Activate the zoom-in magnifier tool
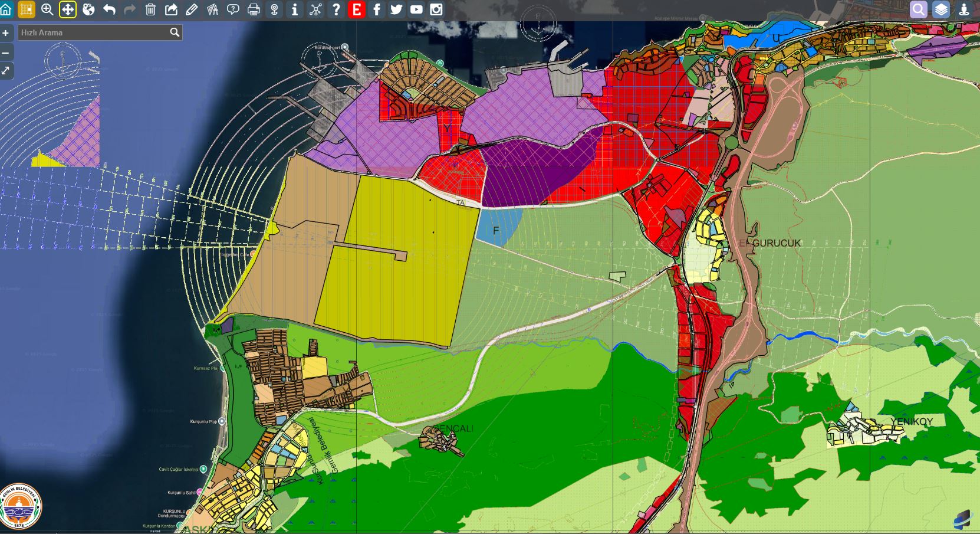The image size is (980, 534). [47, 9]
